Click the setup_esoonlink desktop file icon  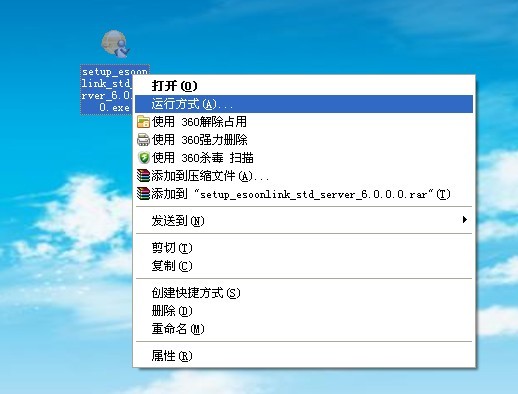[115, 44]
